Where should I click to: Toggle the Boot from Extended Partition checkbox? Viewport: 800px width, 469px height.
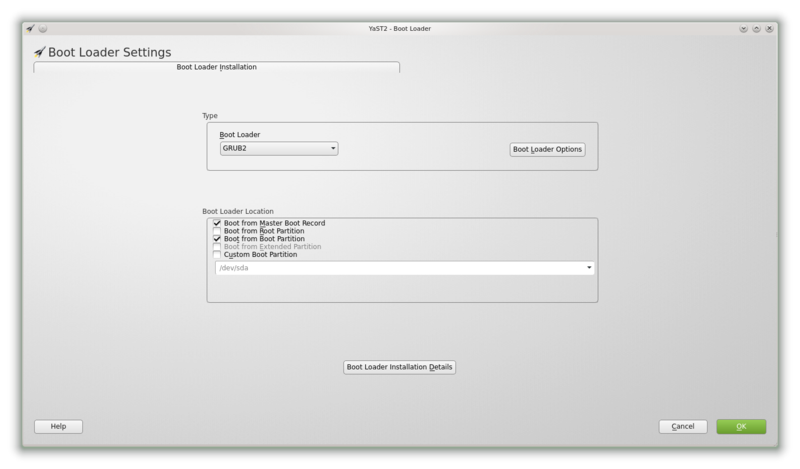tap(217, 247)
